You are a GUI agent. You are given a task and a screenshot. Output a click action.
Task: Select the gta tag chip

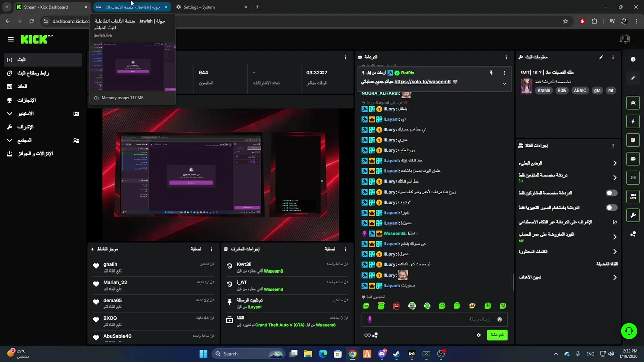pyautogui.click(x=597, y=90)
